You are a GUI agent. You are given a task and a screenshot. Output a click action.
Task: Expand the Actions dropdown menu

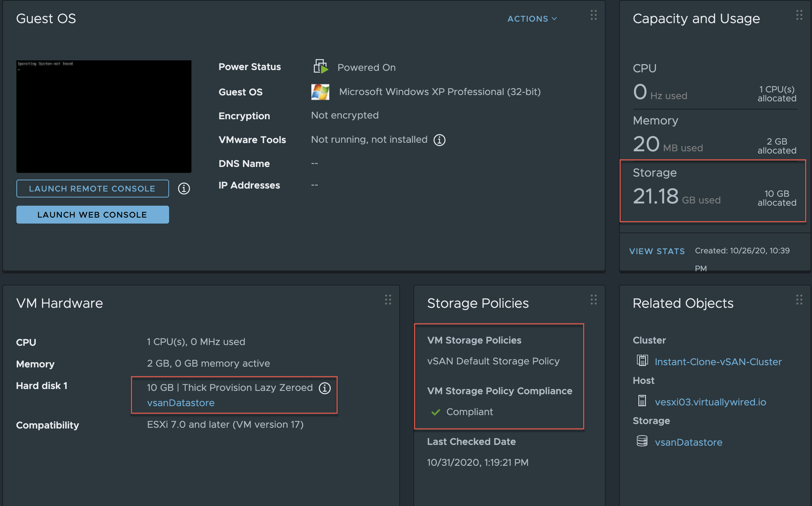click(532, 19)
